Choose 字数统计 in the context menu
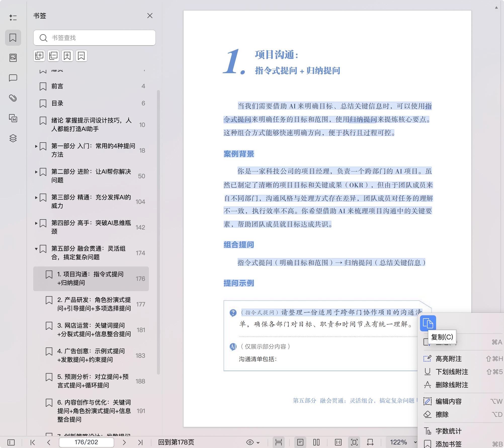This screenshot has width=504, height=448. point(448,431)
